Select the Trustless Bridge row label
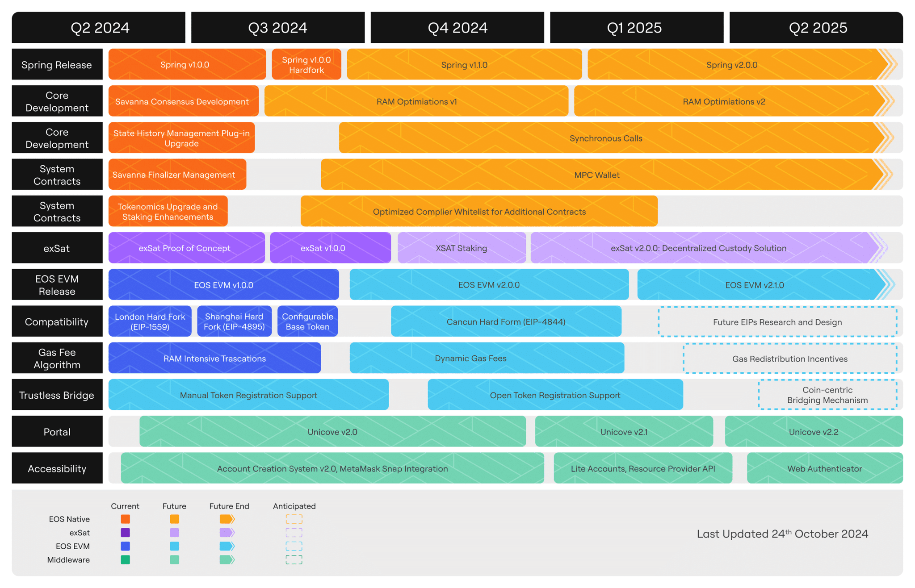Image resolution: width=915 pixels, height=588 pixels. pyautogui.click(x=57, y=395)
